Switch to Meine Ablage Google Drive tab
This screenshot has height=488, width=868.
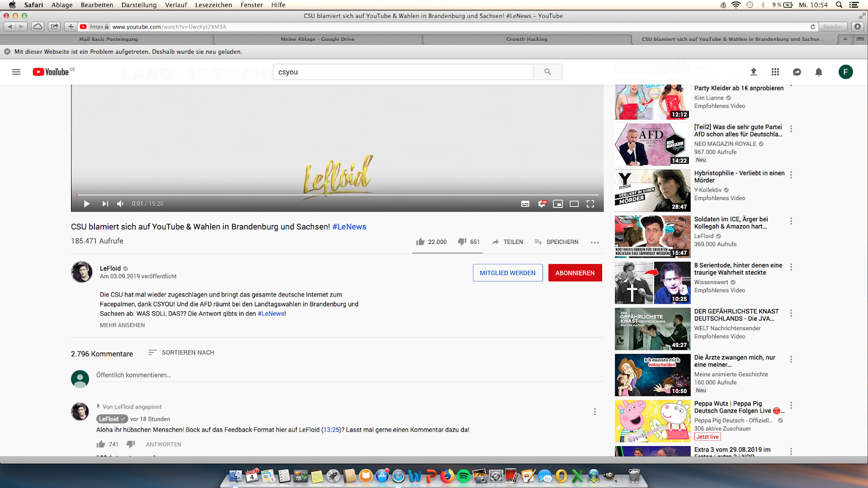pos(318,39)
